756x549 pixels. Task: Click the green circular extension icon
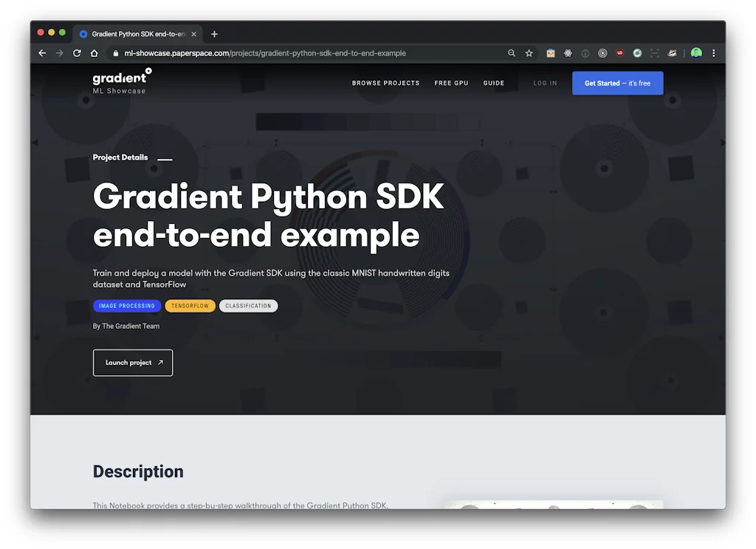(637, 53)
